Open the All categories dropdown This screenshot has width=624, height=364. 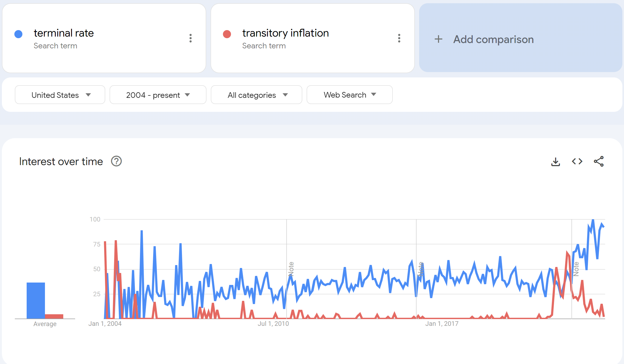(256, 95)
